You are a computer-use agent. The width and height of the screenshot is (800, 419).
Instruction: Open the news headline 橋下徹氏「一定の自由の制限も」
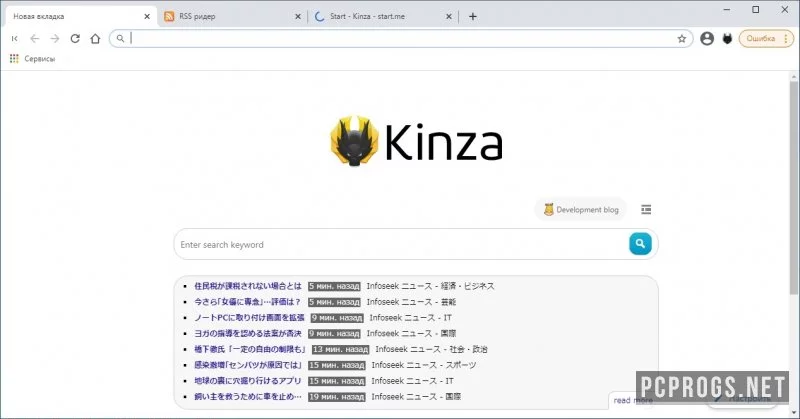(x=250, y=349)
